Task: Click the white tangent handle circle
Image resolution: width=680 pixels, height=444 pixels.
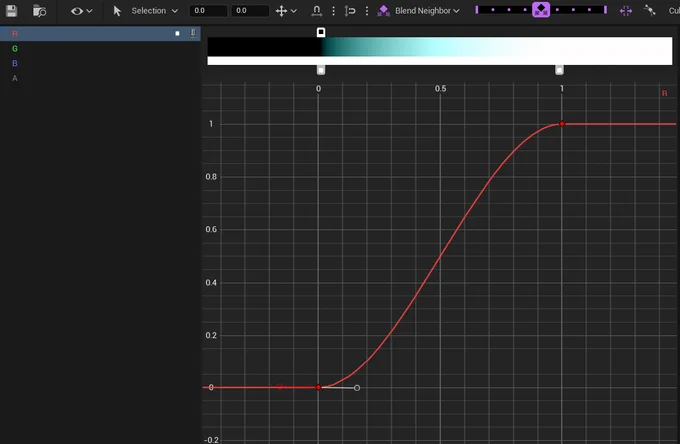Action: click(x=357, y=388)
